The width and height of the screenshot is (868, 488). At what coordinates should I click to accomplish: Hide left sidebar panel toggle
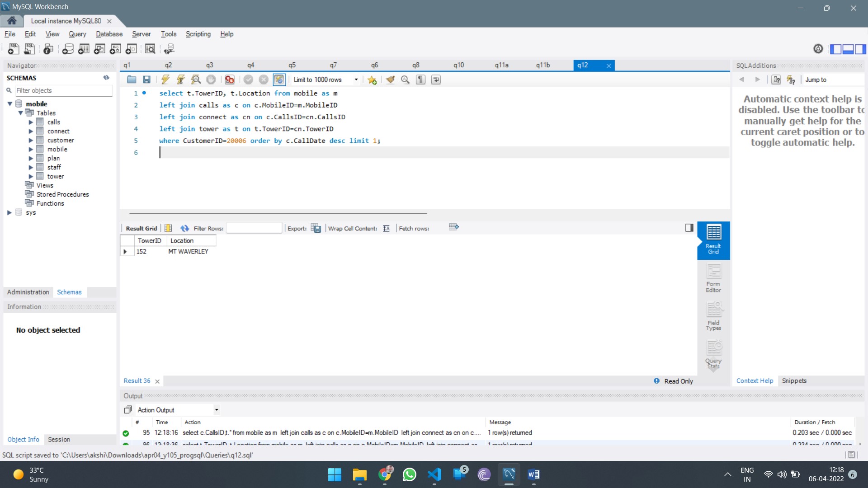coord(836,49)
